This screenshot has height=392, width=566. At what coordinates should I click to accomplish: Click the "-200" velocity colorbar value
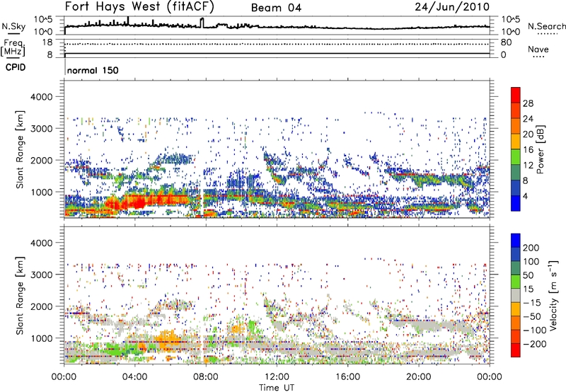535,344
